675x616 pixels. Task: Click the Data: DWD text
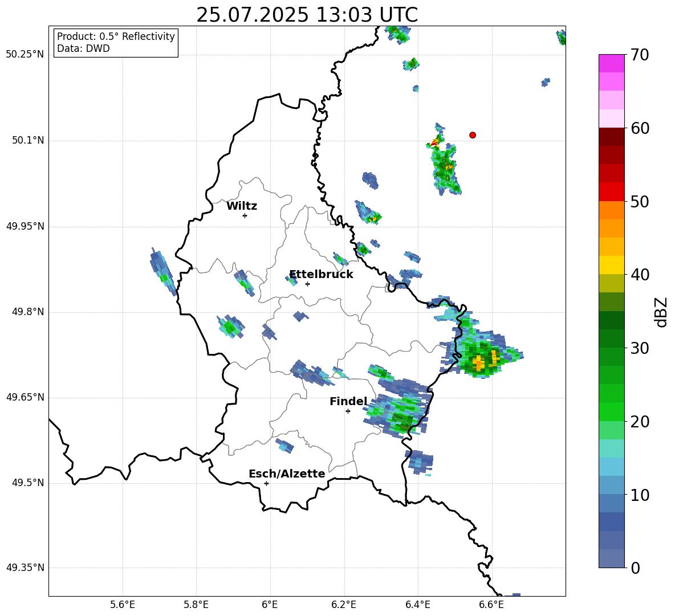click(x=83, y=48)
